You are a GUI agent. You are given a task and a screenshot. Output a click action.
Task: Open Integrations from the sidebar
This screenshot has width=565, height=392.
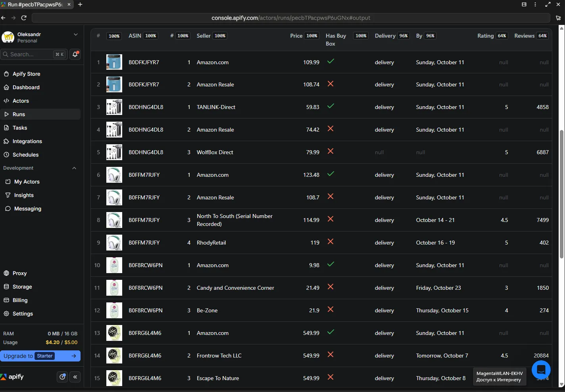coord(27,141)
